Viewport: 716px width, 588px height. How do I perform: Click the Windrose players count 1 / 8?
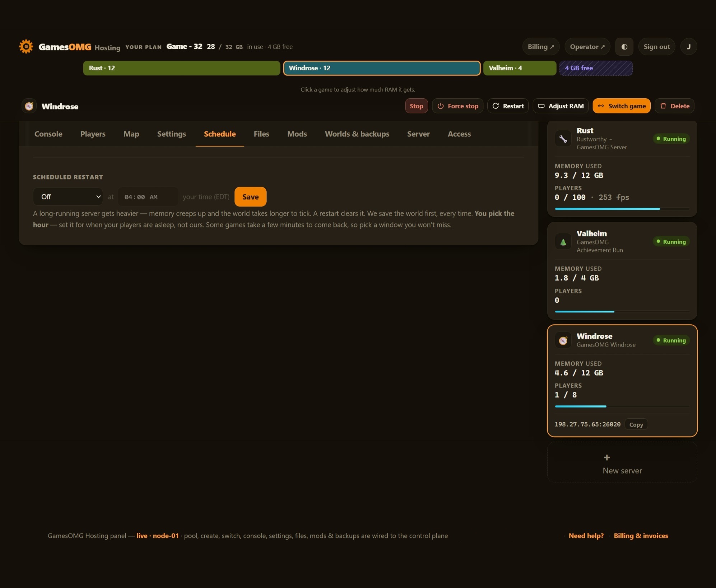click(566, 395)
